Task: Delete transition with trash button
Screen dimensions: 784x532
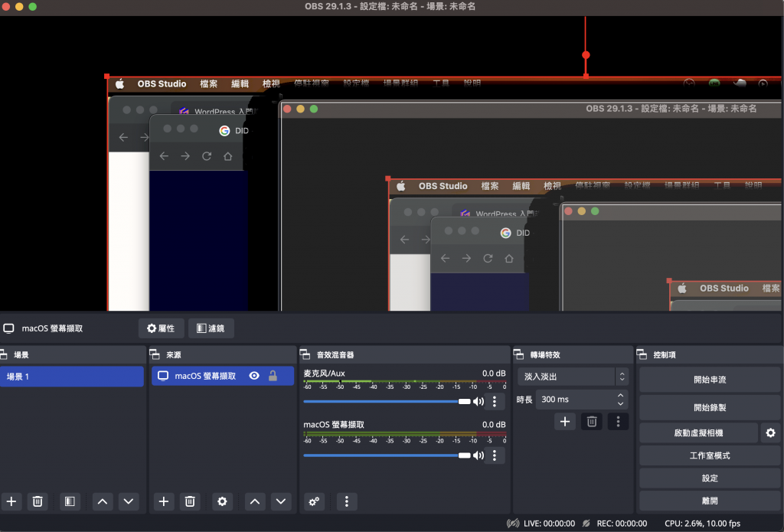Action: click(x=592, y=422)
